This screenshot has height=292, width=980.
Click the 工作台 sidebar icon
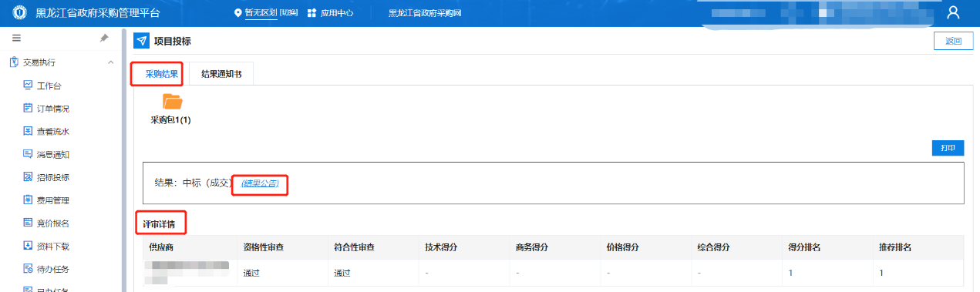pyautogui.click(x=28, y=85)
